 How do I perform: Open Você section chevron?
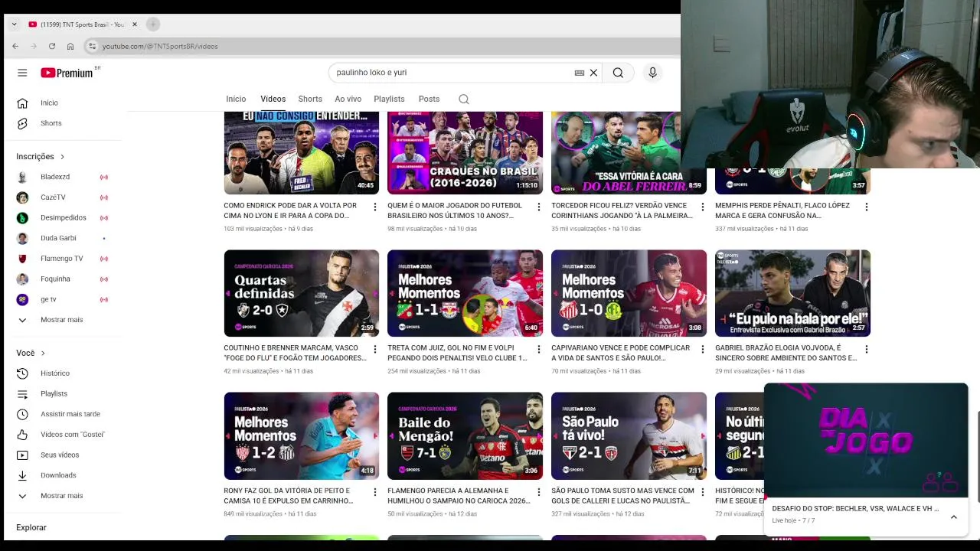43,354
